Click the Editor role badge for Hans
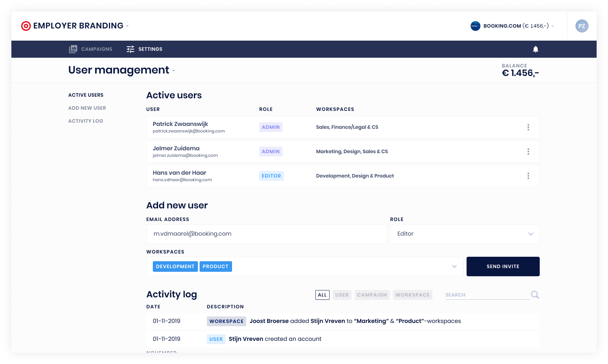 (271, 176)
